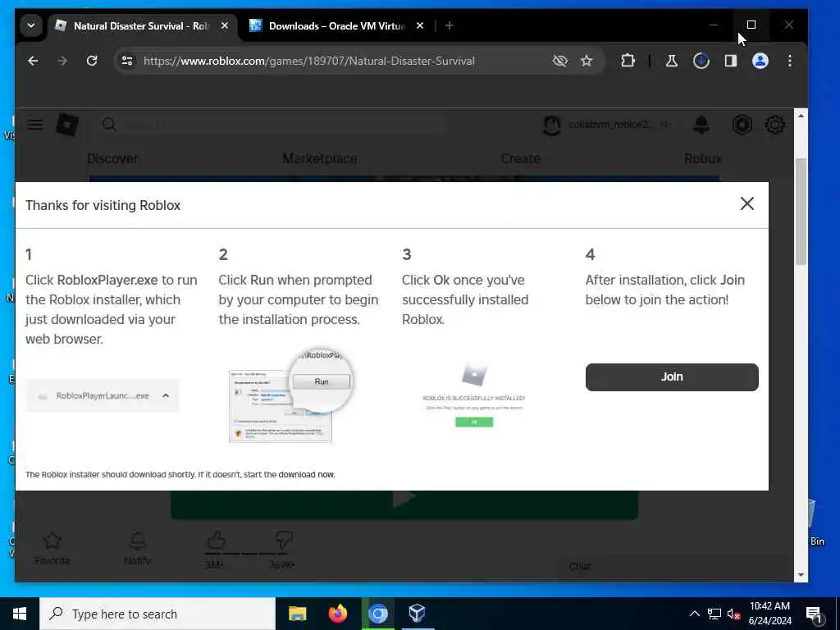The width and height of the screenshot is (840, 630).
Task: Expand the tab search dropdown
Action: (31, 25)
